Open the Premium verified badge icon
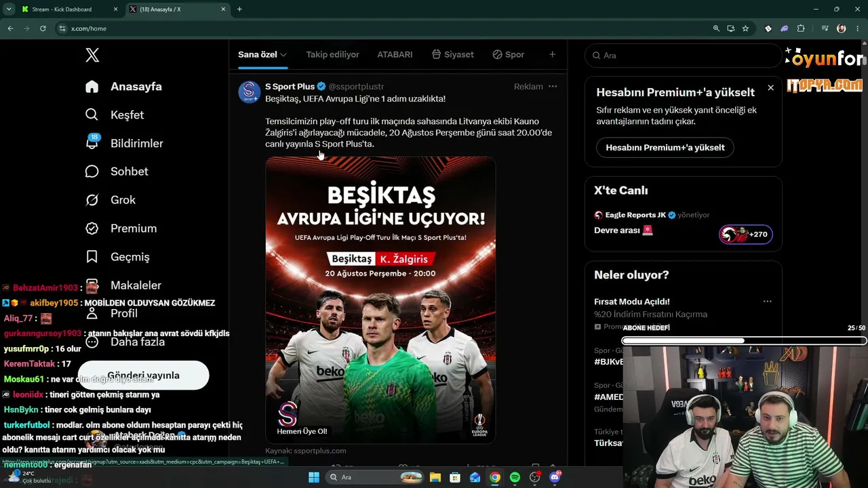 [92, 228]
